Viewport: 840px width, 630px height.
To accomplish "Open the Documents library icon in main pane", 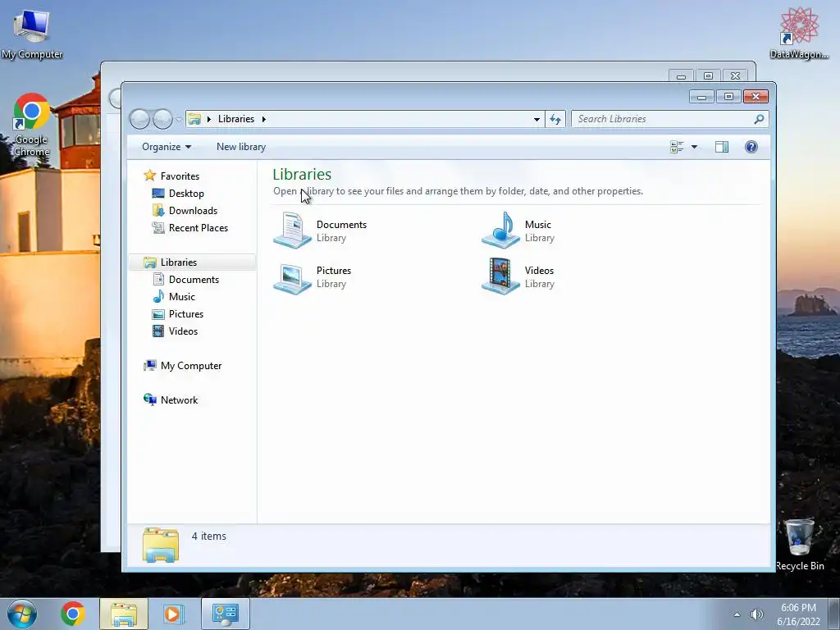I will (292, 231).
